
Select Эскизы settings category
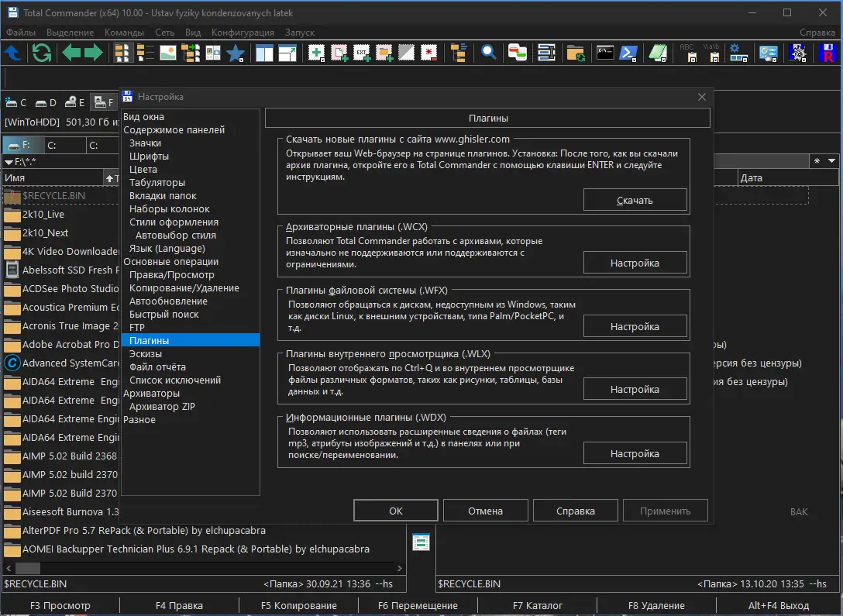click(x=145, y=353)
